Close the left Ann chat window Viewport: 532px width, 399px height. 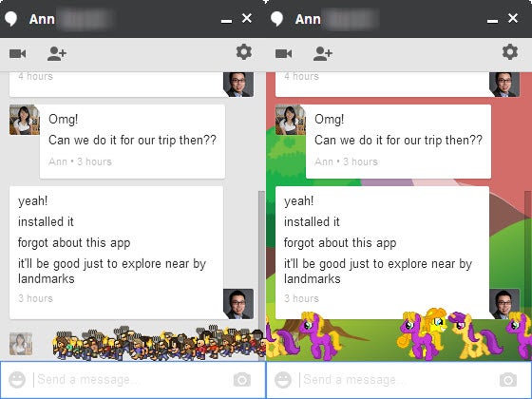[x=247, y=18]
